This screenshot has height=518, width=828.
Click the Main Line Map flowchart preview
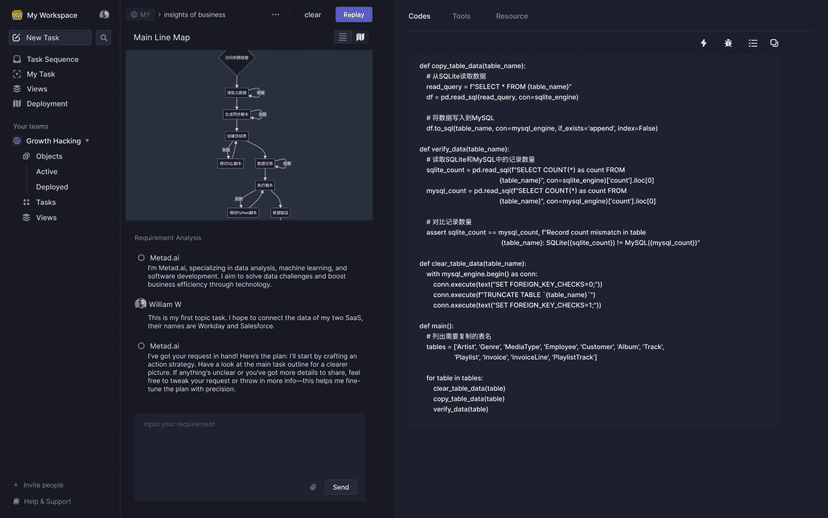(x=249, y=135)
